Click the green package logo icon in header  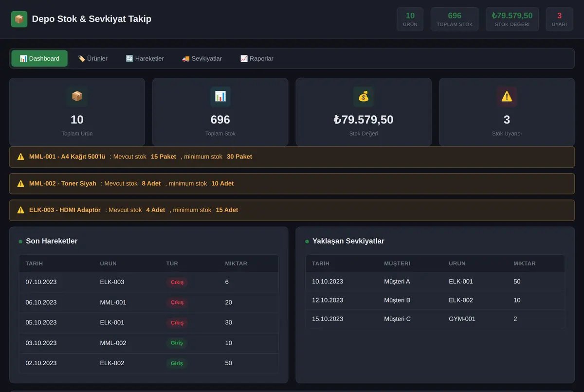coord(19,19)
